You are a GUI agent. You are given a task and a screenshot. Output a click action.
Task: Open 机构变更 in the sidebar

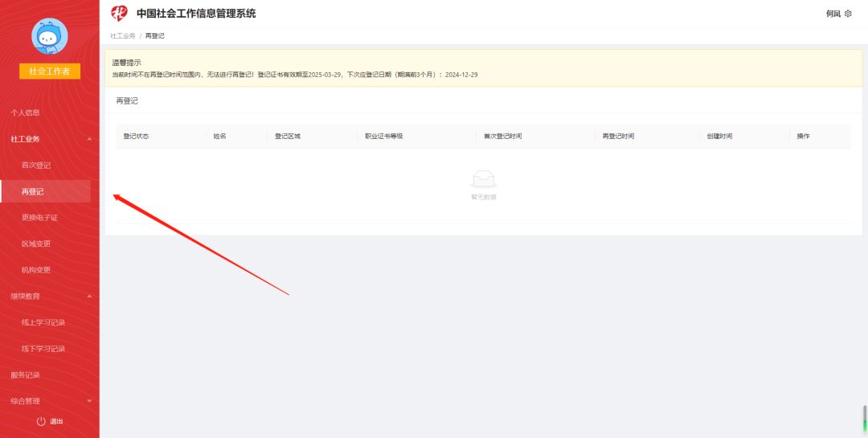click(x=36, y=270)
